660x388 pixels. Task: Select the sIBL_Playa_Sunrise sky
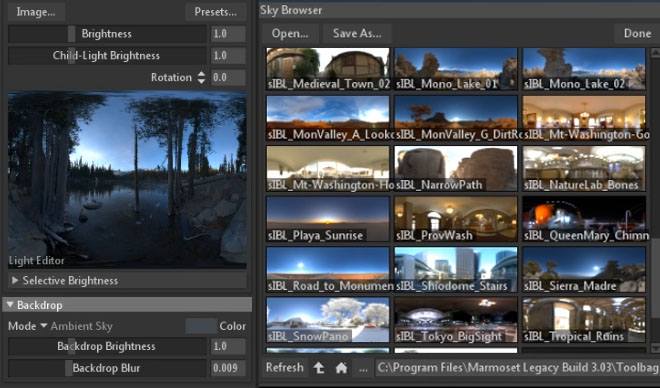(x=328, y=219)
